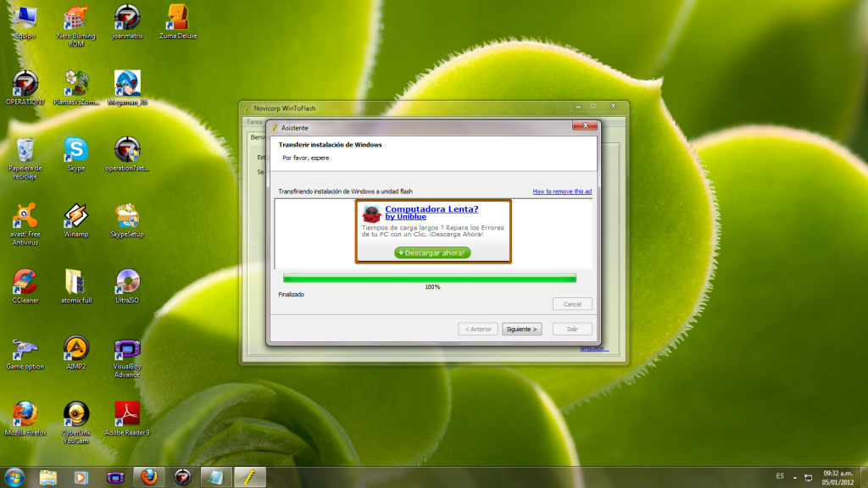868x488 pixels.
Task: Open the 'Computadora Lenta?' ad link
Action: point(431,208)
